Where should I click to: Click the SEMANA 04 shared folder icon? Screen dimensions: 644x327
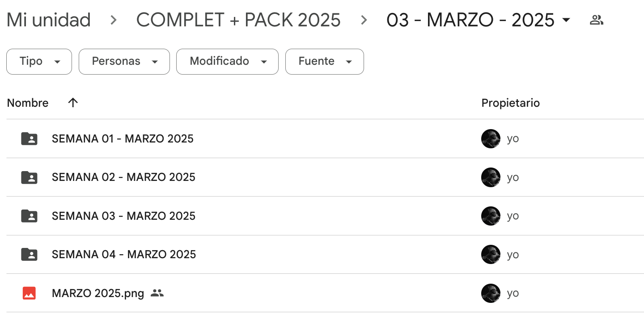pyautogui.click(x=29, y=255)
